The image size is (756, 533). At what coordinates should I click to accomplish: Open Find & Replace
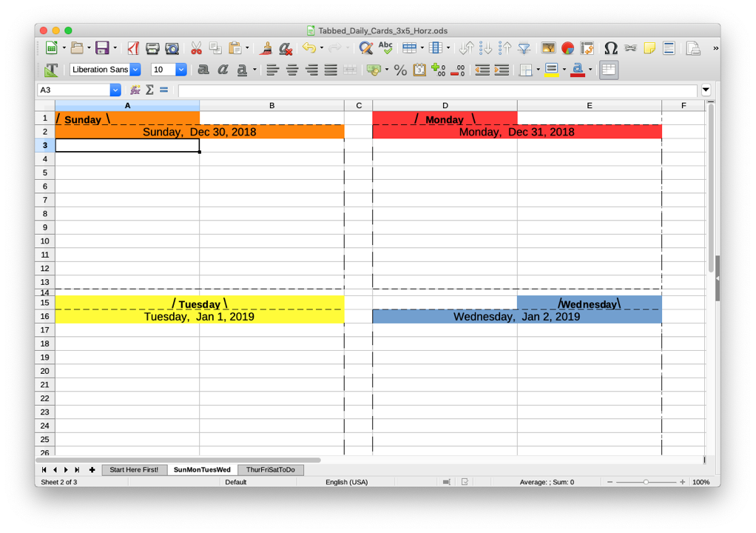[x=366, y=48]
